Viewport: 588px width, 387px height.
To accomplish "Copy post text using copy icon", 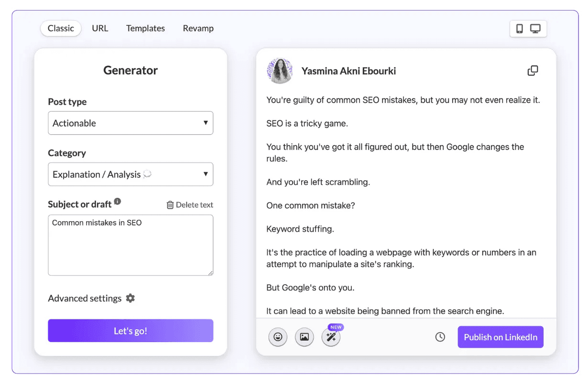I will [533, 71].
